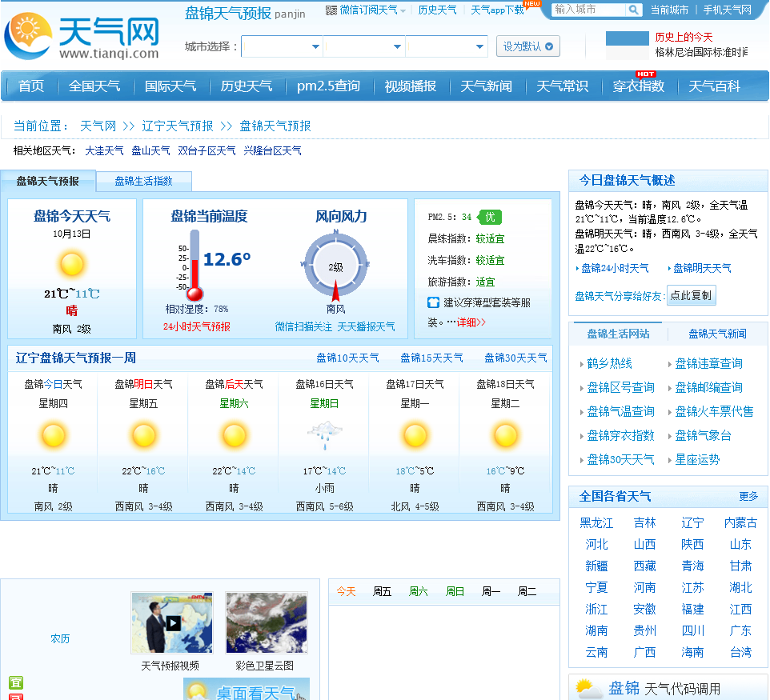Open the 大洼天气 related area link
The width and height of the screenshot is (770, 700).
pyautogui.click(x=104, y=150)
